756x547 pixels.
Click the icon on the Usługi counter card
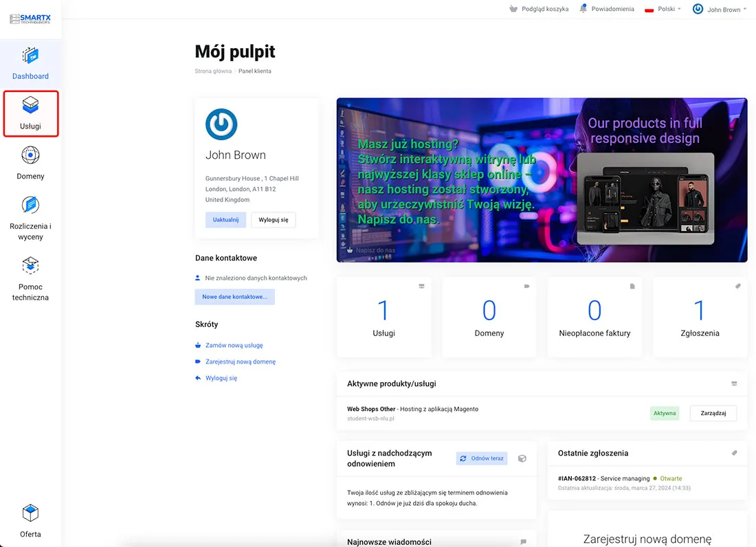coord(421,287)
